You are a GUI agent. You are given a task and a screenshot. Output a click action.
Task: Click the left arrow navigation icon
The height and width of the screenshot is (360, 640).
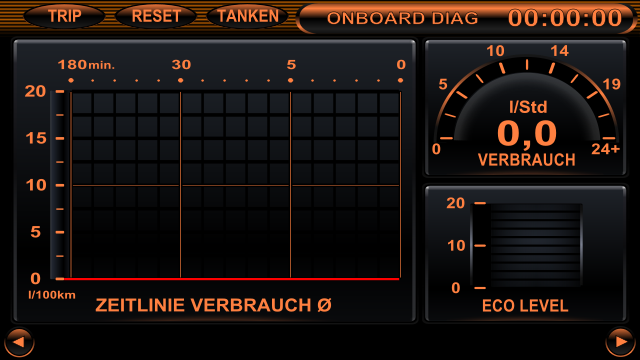point(19,342)
